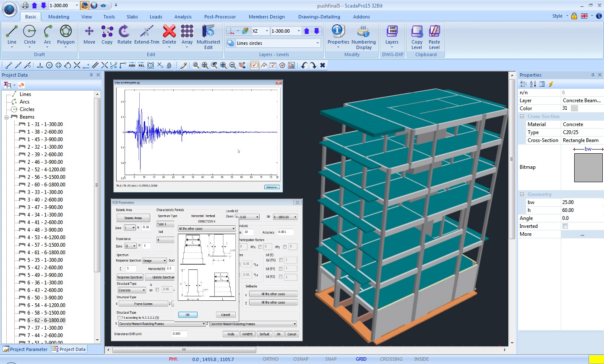Click the Rotate edit tool
604x364 pixels.
[x=124, y=34]
